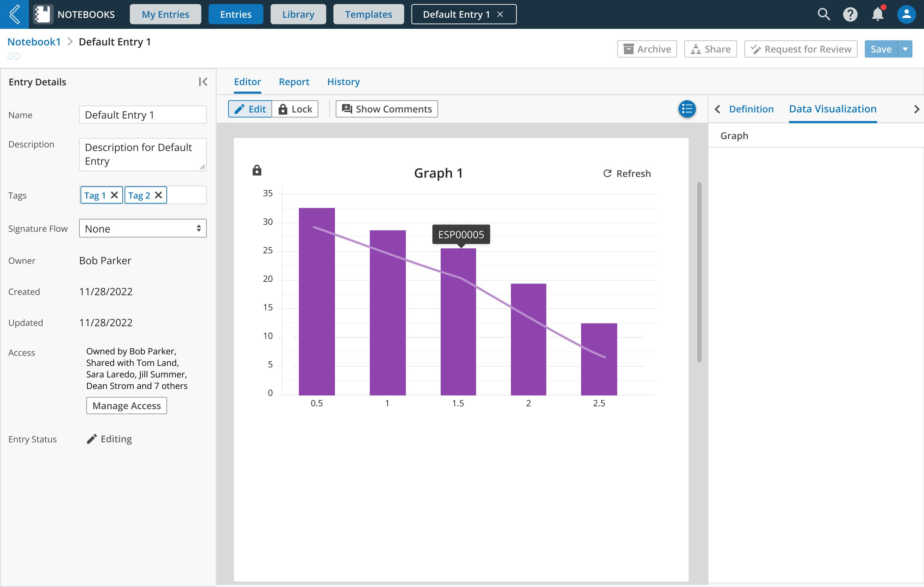Click Request for Review button
Image resolution: width=924 pixels, height=587 pixels.
pos(801,49)
